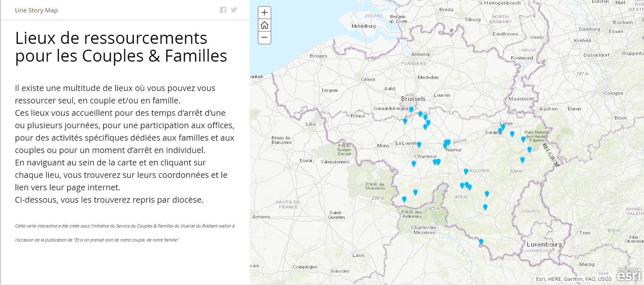Click the marker at Parc Naturel des Hautes Fagnes
Image resolution: width=644 pixels, height=285 pixels.
pos(523,139)
